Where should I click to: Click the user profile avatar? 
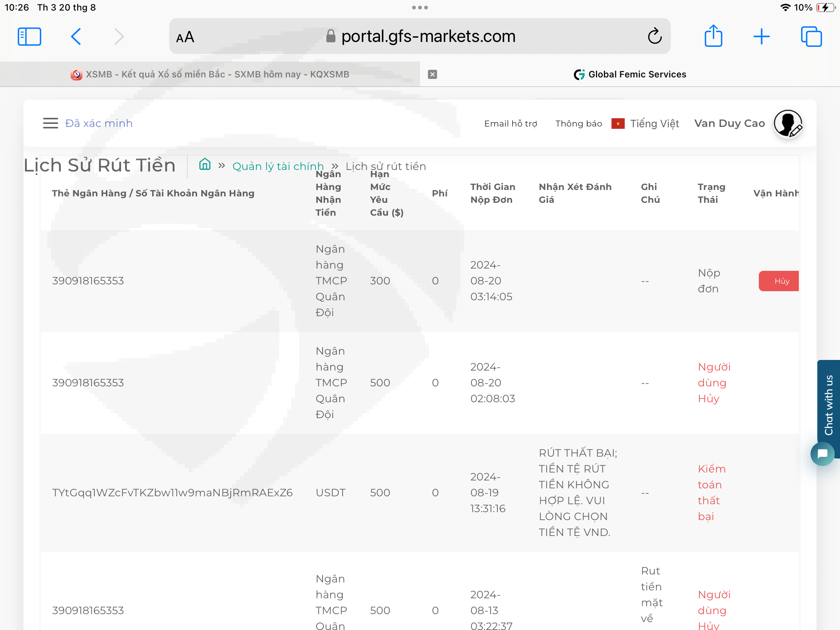(787, 124)
